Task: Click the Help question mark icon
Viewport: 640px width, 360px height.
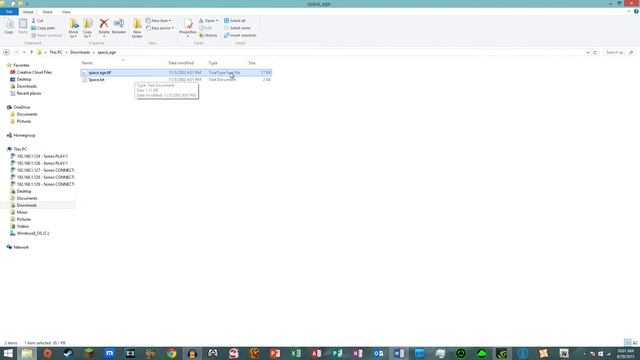Action: (636, 11)
